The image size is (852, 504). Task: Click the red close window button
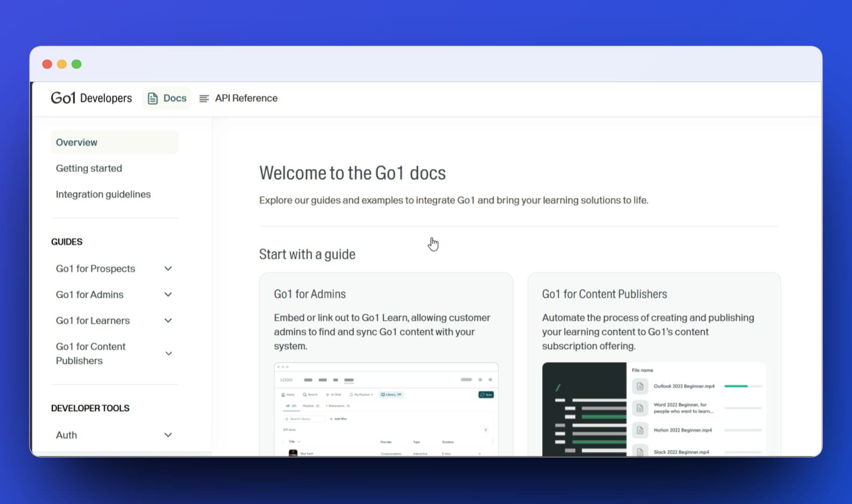[x=47, y=64]
